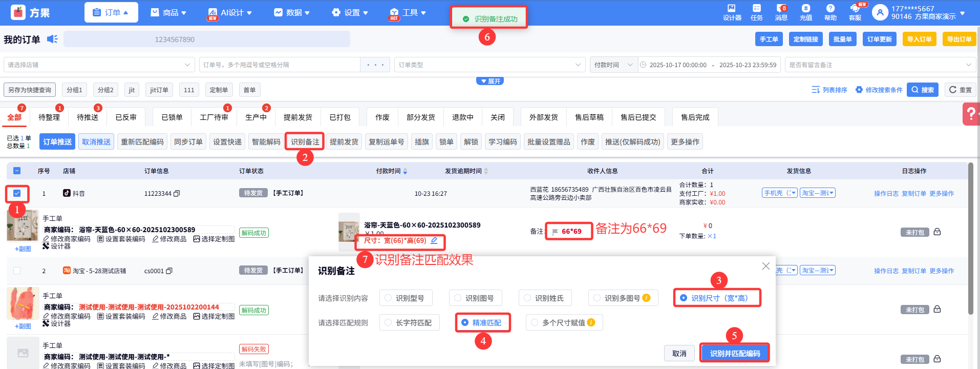This screenshot has height=369, width=980.
Task: Close the 识别备注 dialog with X
Action: (765, 266)
